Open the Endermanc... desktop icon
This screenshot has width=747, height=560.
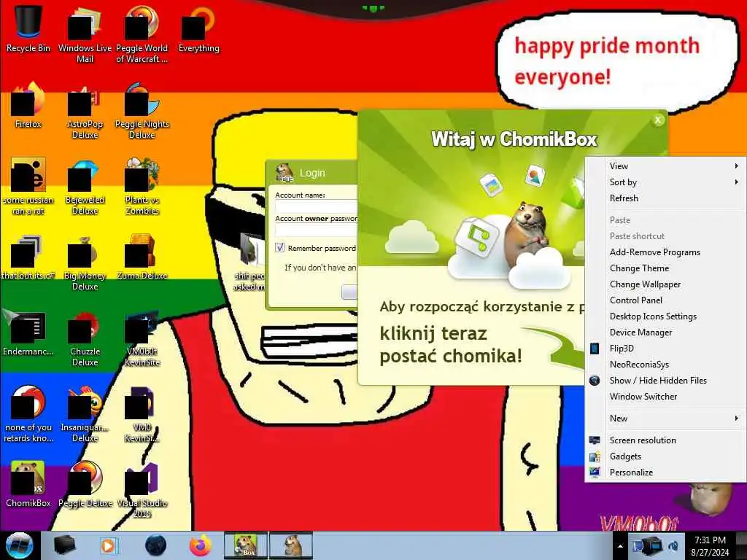coord(28,333)
